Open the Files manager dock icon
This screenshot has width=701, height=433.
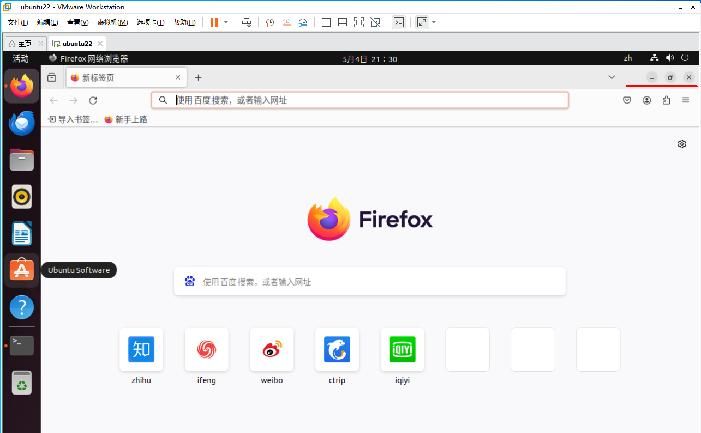click(21, 160)
